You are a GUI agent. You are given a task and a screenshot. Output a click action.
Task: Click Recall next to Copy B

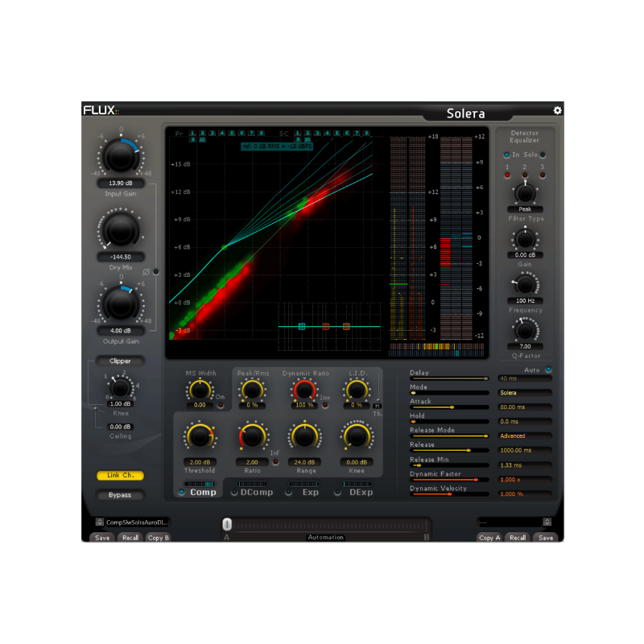pyautogui.click(x=130, y=538)
